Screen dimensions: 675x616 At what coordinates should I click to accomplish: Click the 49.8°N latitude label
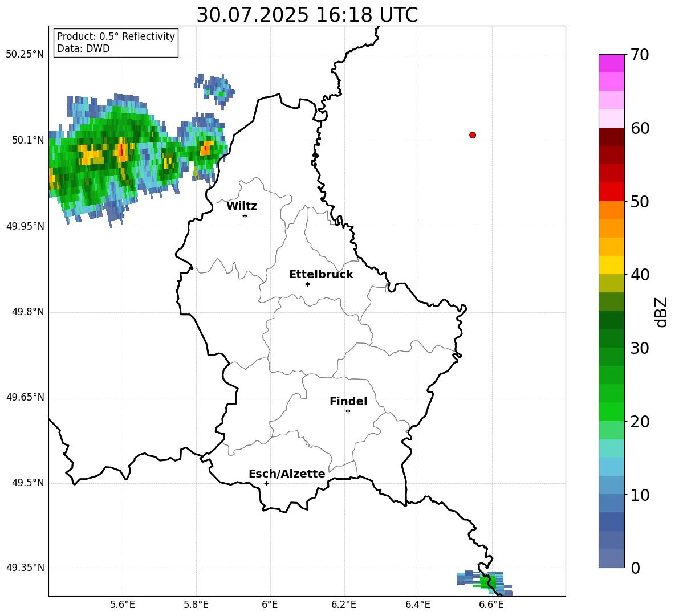pyautogui.click(x=28, y=312)
